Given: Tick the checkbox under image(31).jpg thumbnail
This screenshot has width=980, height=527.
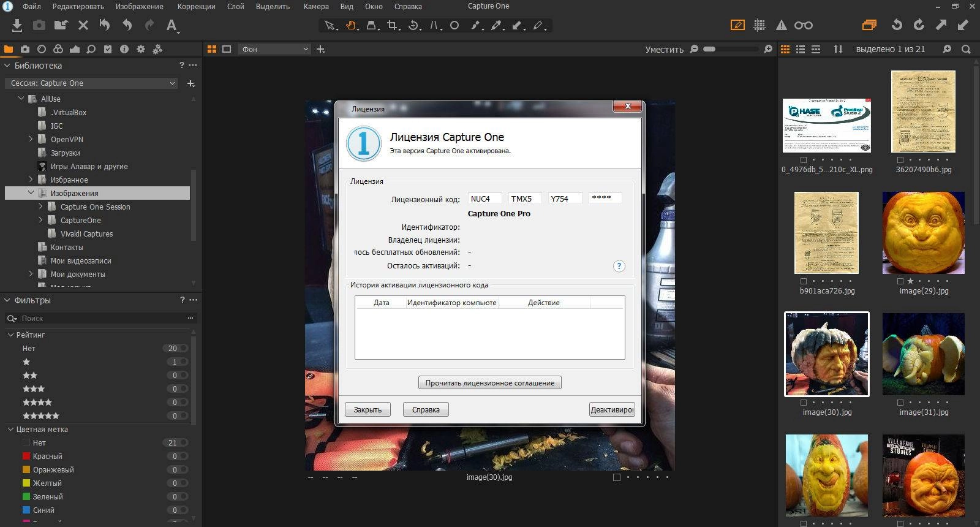Looking at the screenshot, I should pos(900,403).
